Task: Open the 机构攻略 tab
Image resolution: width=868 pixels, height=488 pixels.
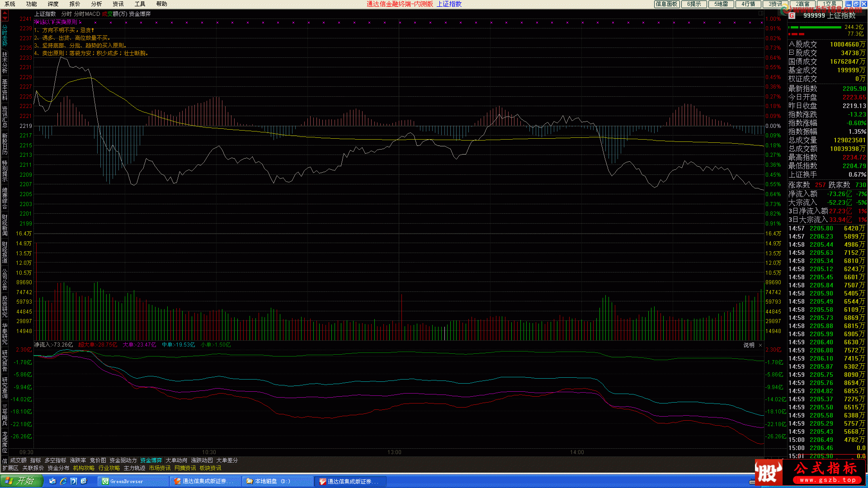Action: click(x=84, y=468)
